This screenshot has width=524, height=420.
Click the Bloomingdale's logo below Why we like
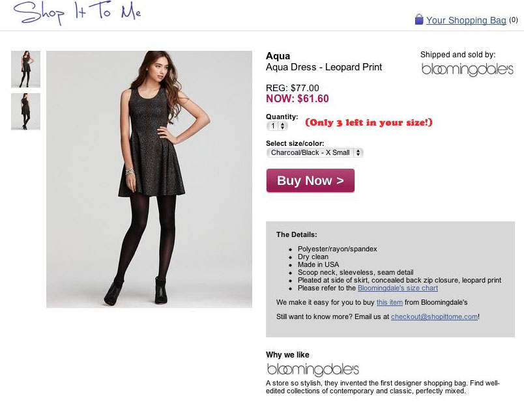pyautogui.click(x=313, y=369)
